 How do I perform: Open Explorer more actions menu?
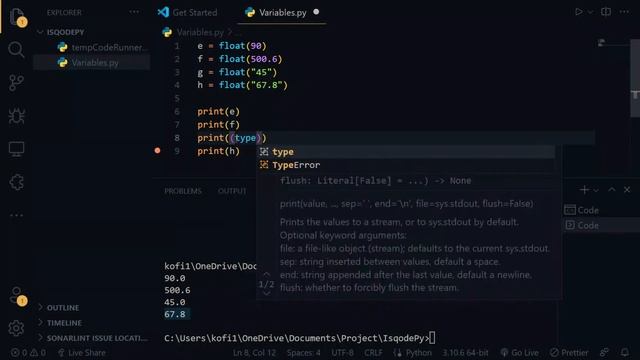134,12
